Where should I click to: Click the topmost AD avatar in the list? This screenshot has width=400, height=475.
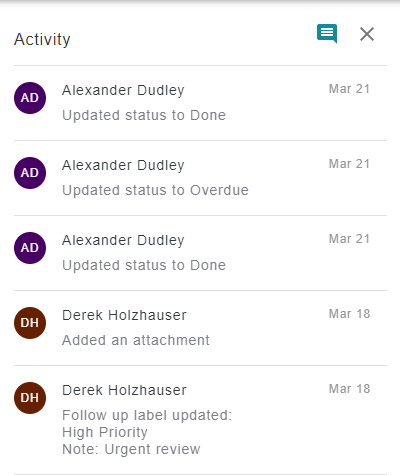(30, 98)
